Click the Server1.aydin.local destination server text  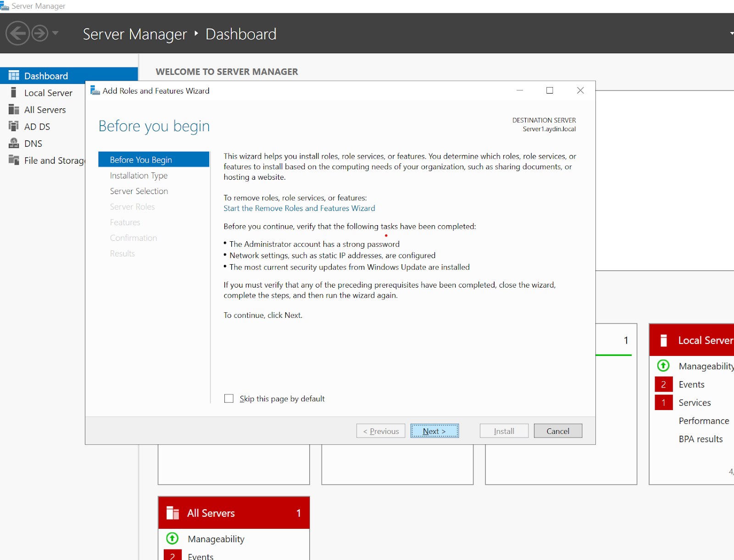(x=549, y=129)
